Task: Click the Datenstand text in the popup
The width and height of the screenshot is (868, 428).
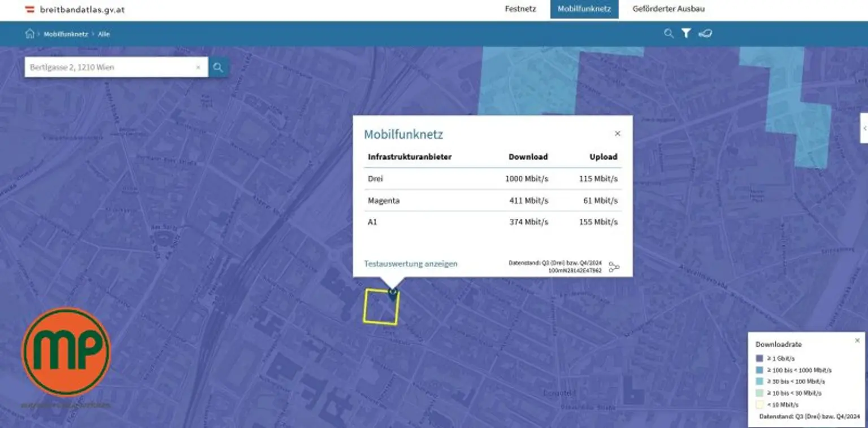Action: point(555,267)
